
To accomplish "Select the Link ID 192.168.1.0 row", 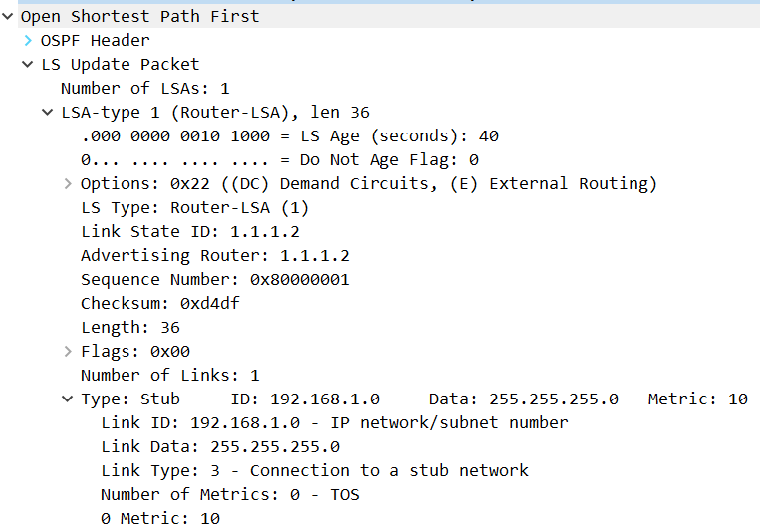I will click(x=335, y=422).
